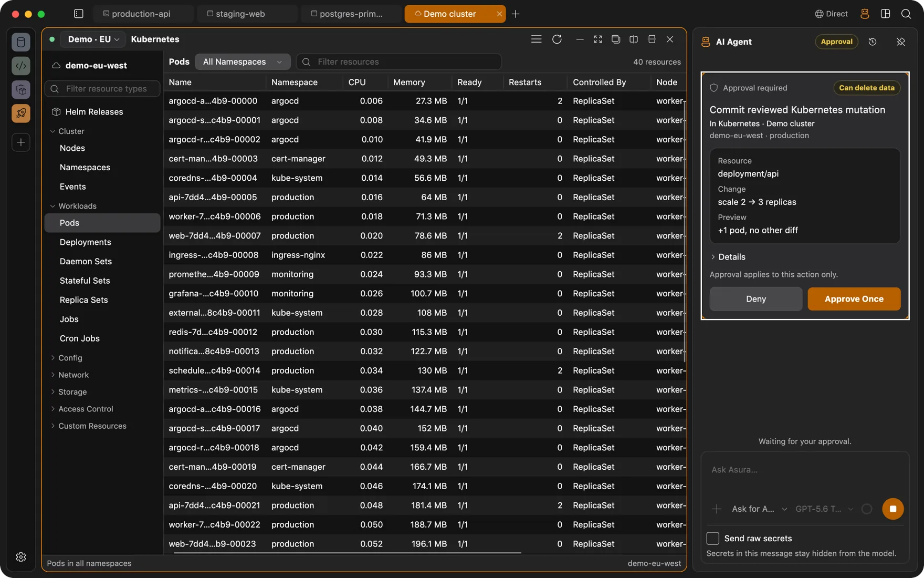Open global search magnifier in title bar
The image size is (924, 578).
point(906,14)
